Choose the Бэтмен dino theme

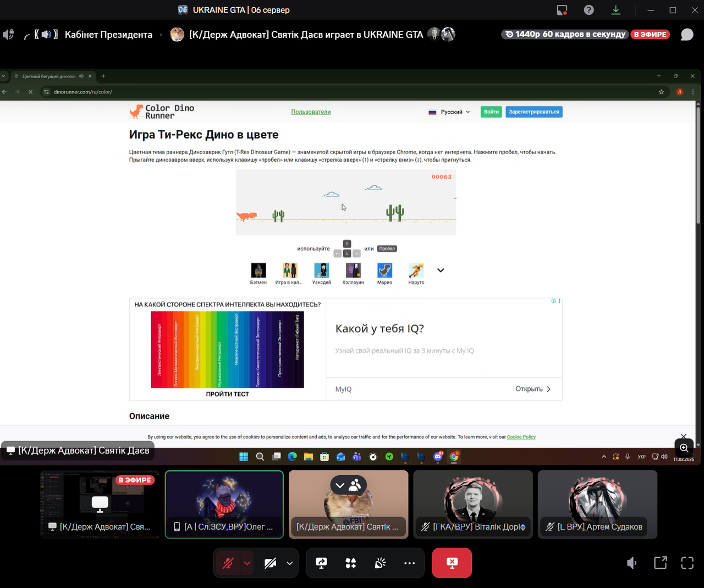[x=258, y=273]
